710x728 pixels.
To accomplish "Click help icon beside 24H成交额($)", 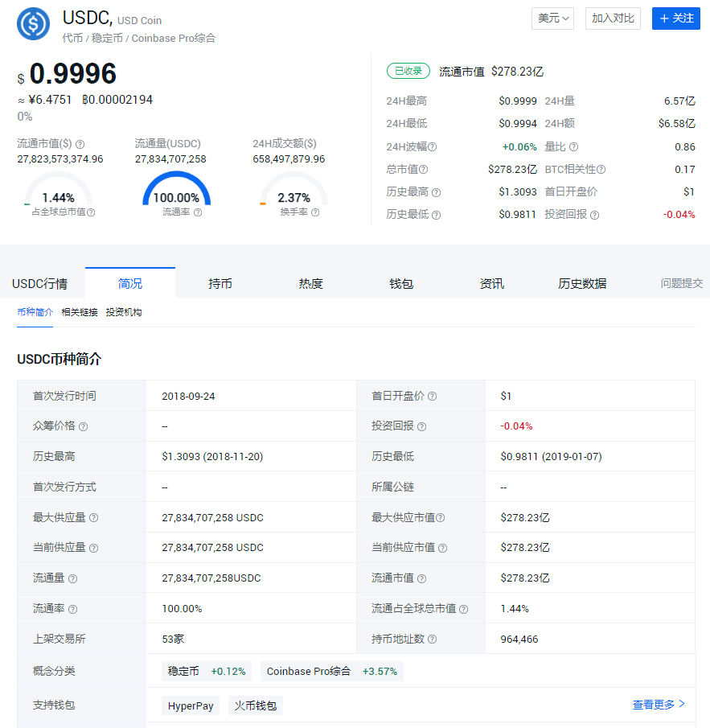I will [x=325, y=144].
